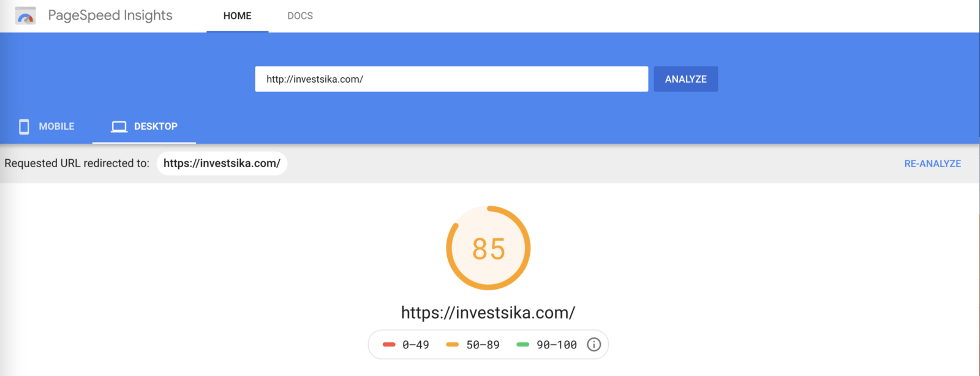The height and width of the screenshot is (376, 980).
Task: Click the orange 50–89 legend marker
Action: (x=453, y=345)
